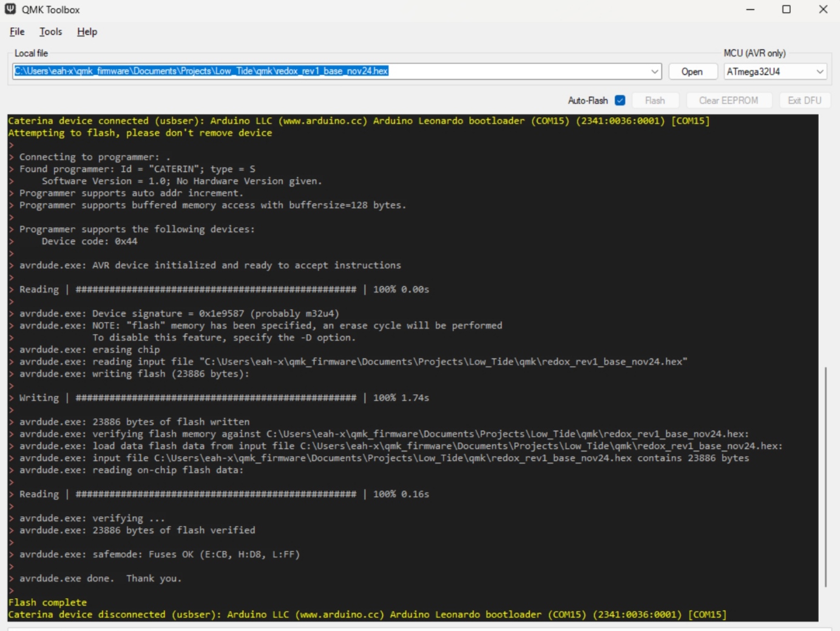The width and height of the screenshot is (840, 631).
Task: Click the 'avrdude.exe done. Thank you.' log line
Action: tap(100, 579)
